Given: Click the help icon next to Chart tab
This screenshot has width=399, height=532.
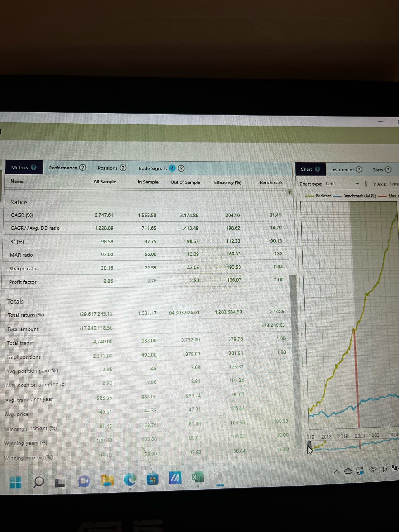Looking at the screenshot, I should pos(317,169).
